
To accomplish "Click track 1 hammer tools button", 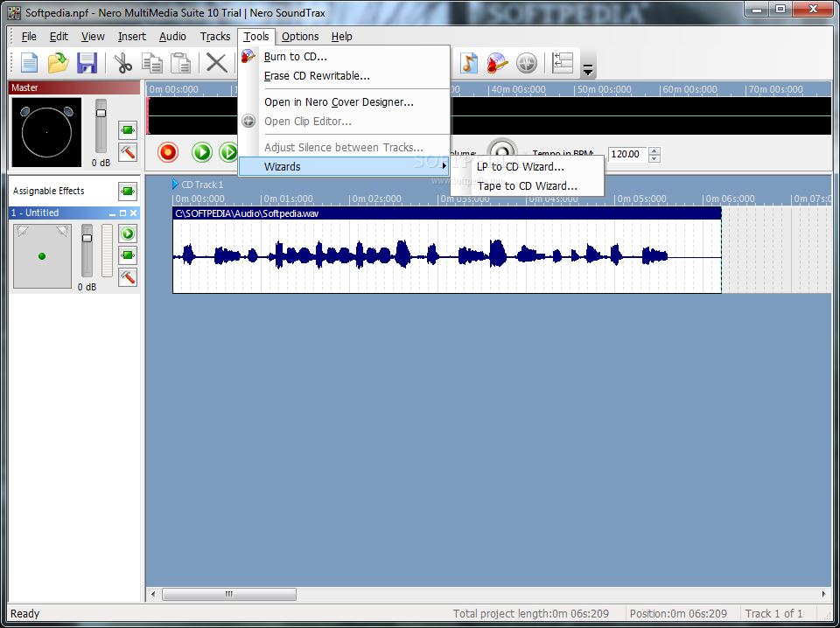I will pyautogui.click(x=128, y=277).
